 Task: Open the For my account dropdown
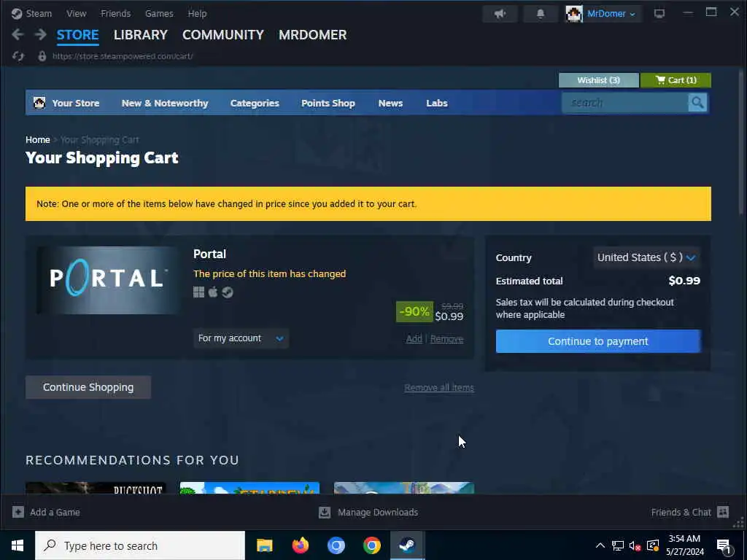pyautogui.click(x=241, y=338)
